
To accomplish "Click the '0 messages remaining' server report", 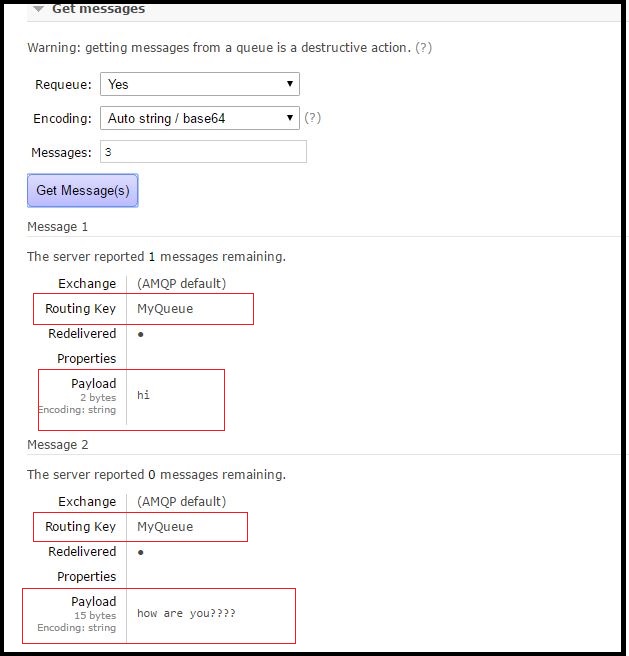I will 156,475.
